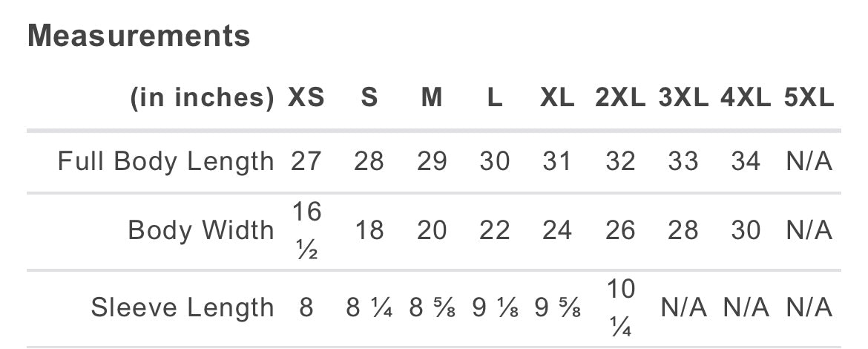
Task: Click the 5XL size column header
Action: [x=809, y=98]
